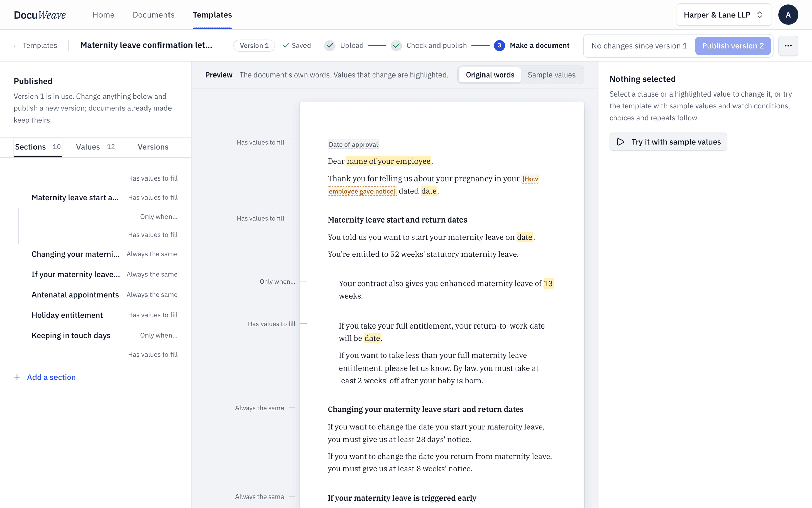The width and height of the screenshot is (812, 508).
Task: Click the No changes since version 1 text
Action: (x=639, y=46)
